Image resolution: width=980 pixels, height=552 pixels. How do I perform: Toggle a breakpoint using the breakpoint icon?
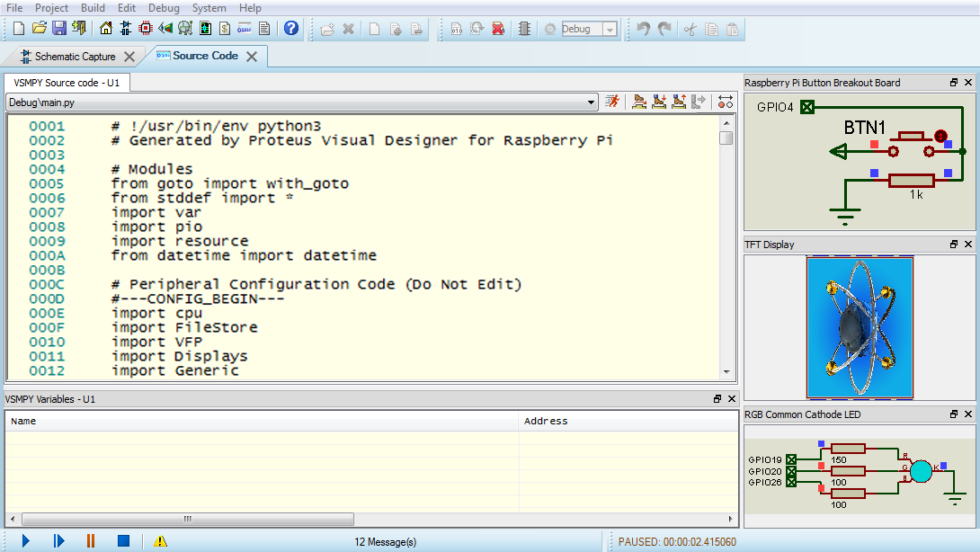click(725, 102)
